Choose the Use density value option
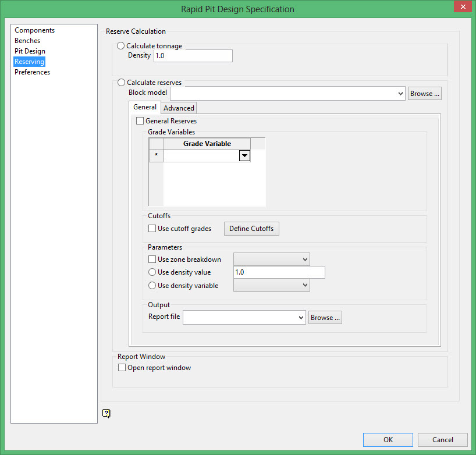This screenshot has height=455, width=476. pos(152,272)
